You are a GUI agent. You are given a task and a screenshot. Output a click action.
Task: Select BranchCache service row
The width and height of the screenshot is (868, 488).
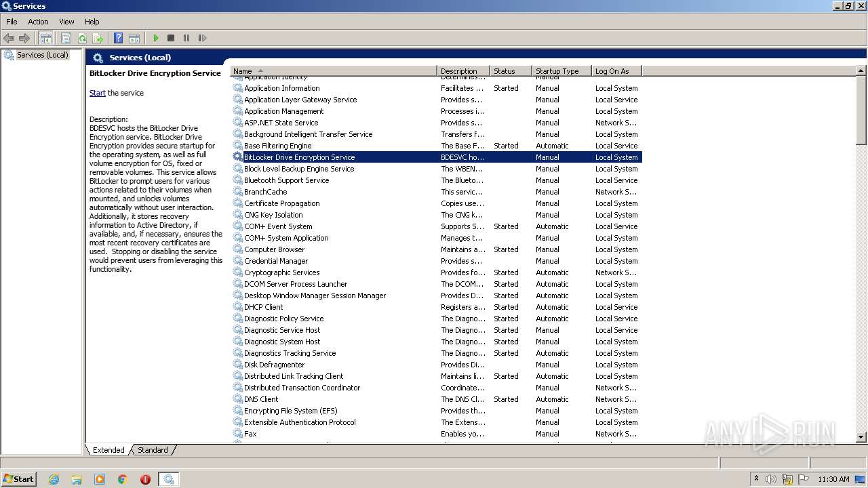tap(437, 192)
